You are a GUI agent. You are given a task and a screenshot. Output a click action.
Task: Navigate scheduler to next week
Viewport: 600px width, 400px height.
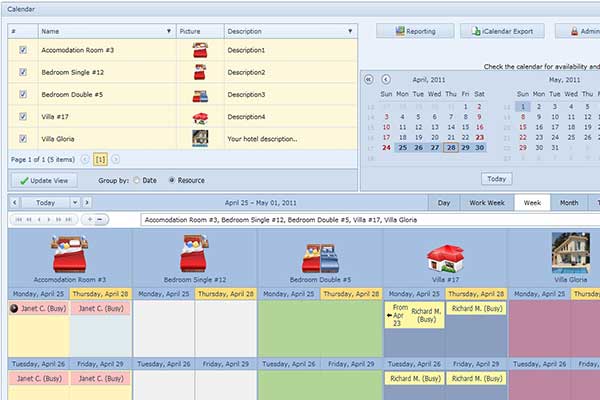coord(87,202)
